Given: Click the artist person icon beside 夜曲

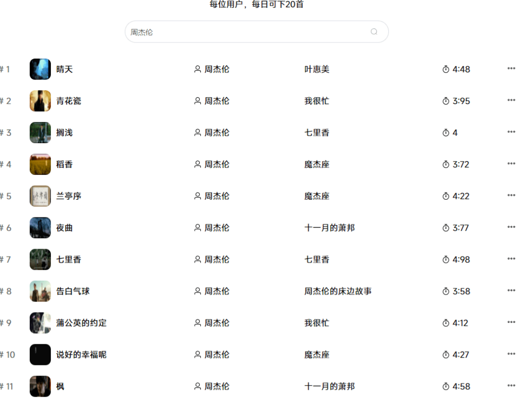Looking at the screenshot, I should [197, 228].
